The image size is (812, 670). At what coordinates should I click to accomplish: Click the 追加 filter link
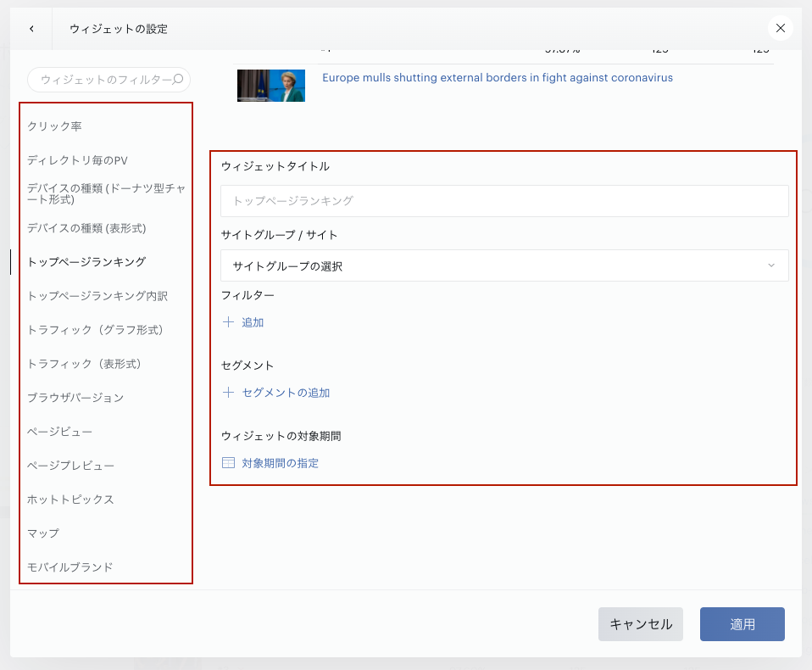click(x=253, y=322)
